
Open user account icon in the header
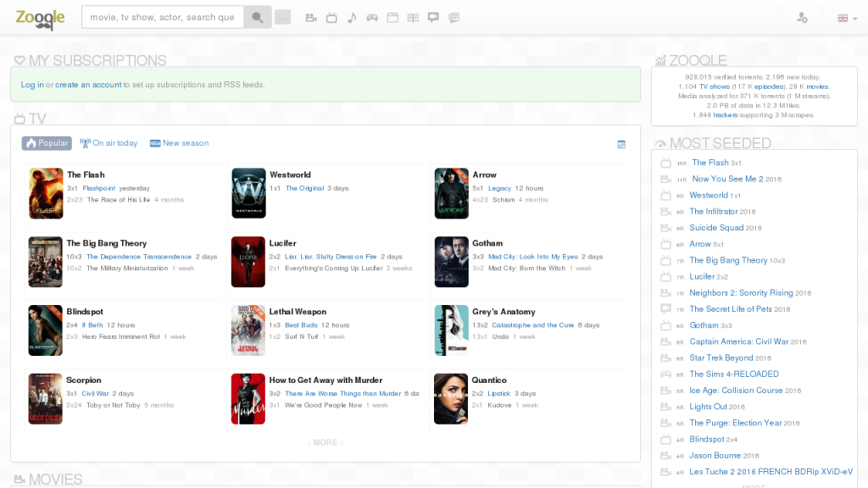[x=802, y=17]
